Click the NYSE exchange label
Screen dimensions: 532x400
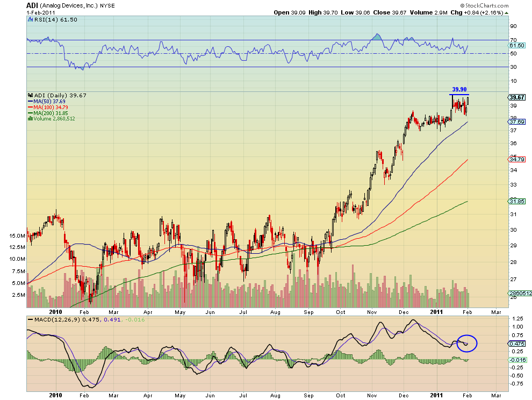pyautogui.click(x=107, y=6)
